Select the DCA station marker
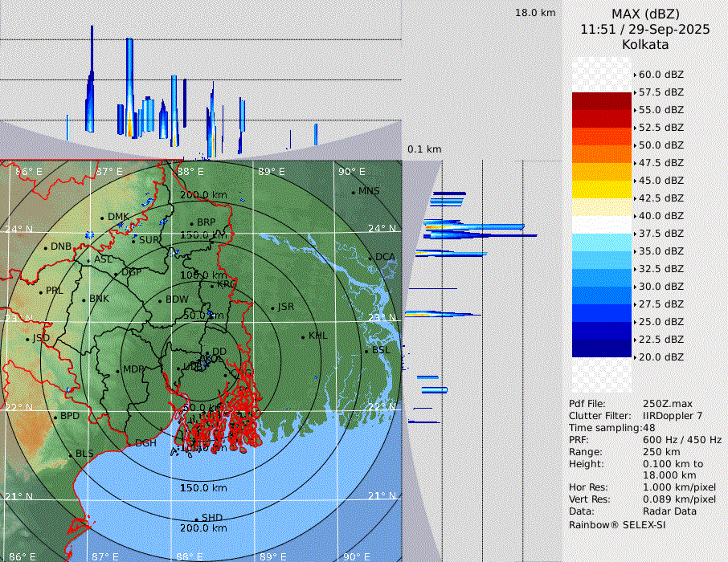 point(370,258)
